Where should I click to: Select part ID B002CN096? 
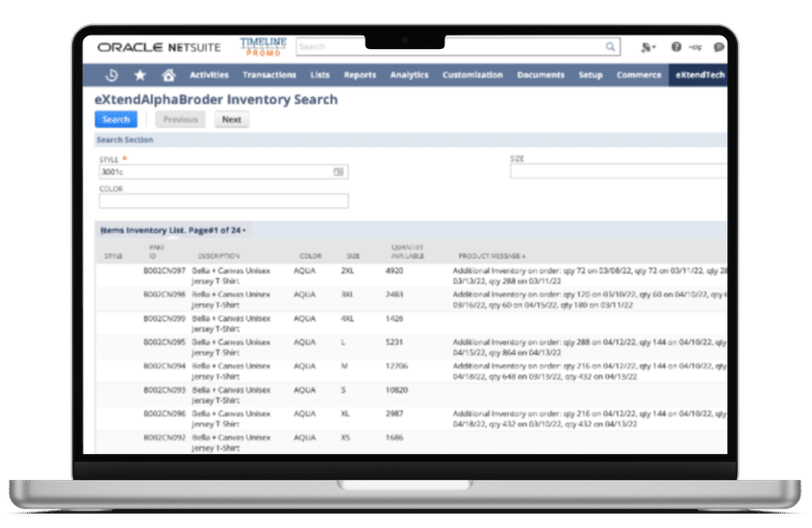tap(165, 414)
